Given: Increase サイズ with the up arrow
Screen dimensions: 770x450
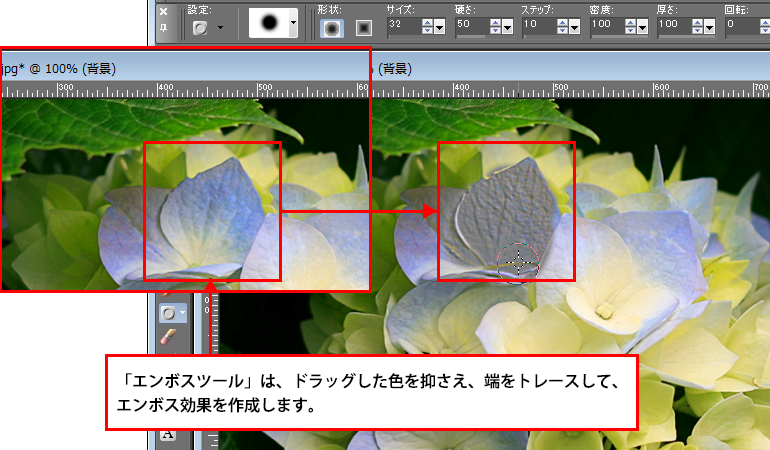Looking at the screenshot, I should coord(427,22).
